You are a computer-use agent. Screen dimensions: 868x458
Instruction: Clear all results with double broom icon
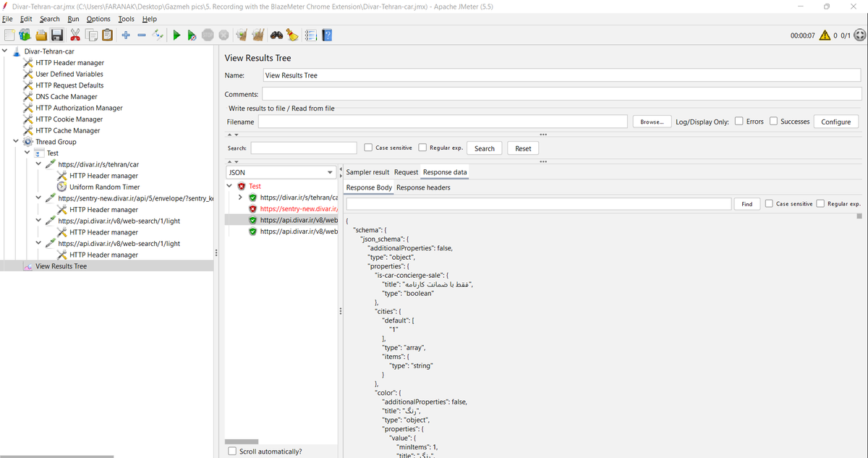258,35
